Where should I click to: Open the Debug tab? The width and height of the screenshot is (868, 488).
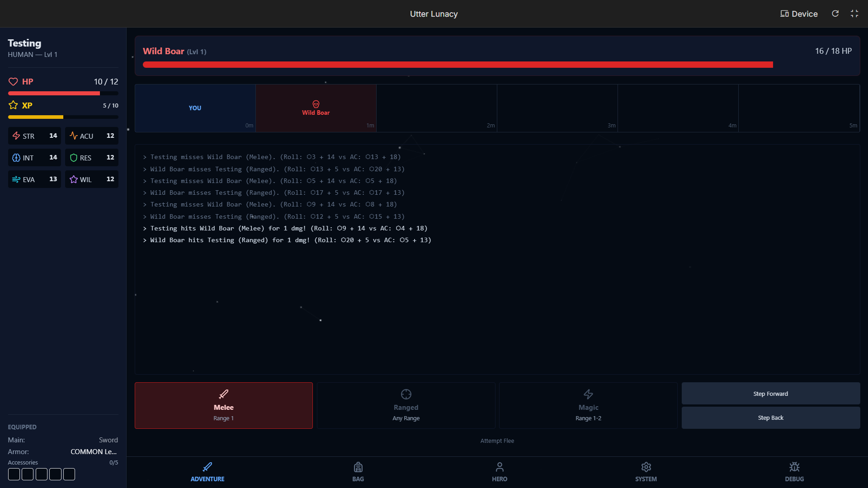[794, 472]
